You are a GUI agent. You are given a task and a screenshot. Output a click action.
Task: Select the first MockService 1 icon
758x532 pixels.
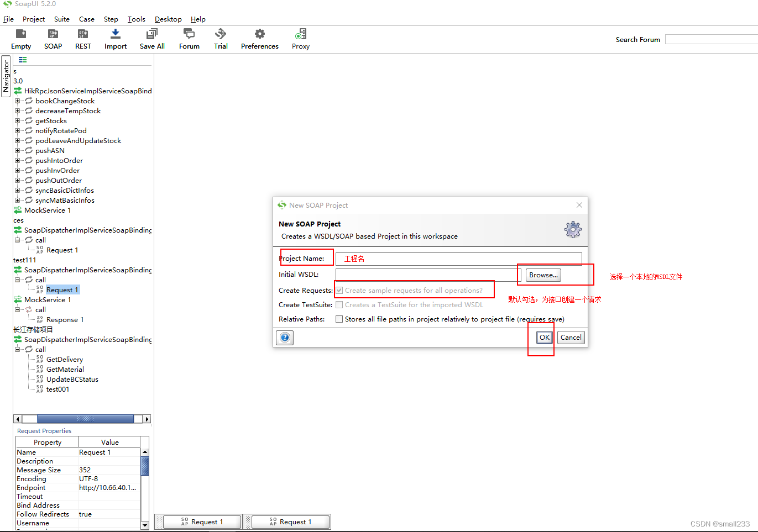[18, 210]
